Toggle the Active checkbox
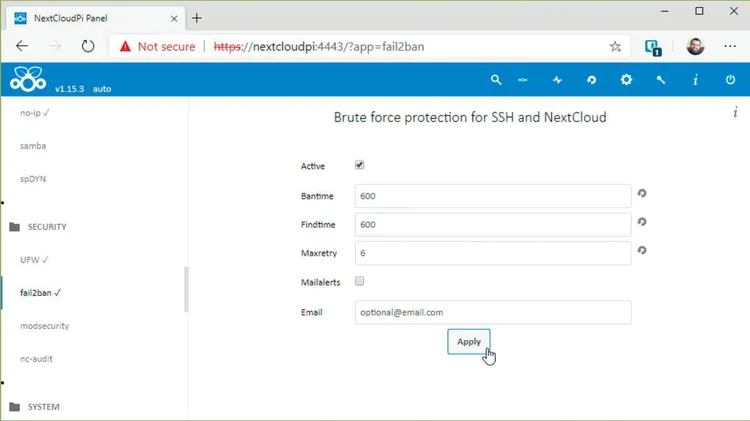Viewport: 750px width, 421px height. click(359, 165)
